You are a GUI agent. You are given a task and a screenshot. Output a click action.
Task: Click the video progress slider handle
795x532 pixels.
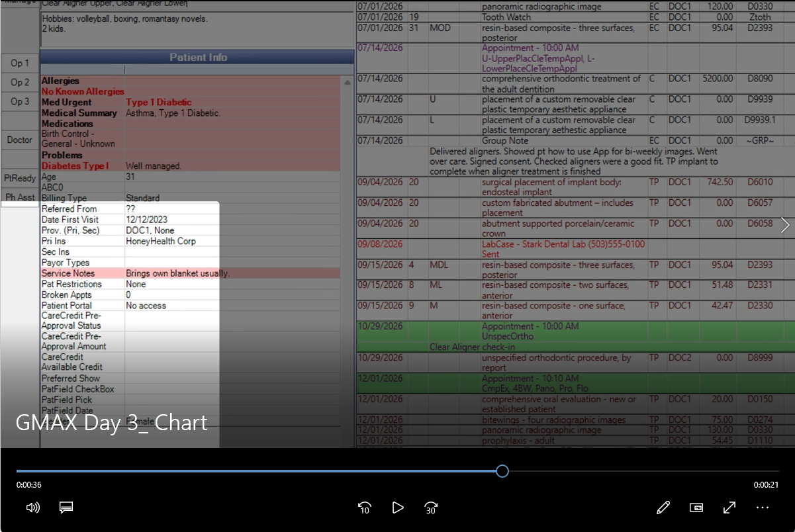[502, 471]
